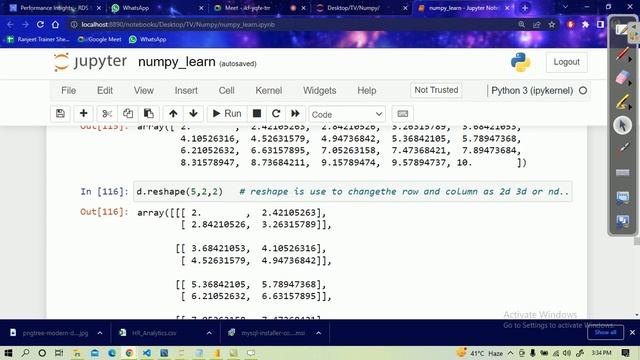Screen dimensions: 640x360
Task: Insert a new cell below with the plus icon
Action: 84,113
